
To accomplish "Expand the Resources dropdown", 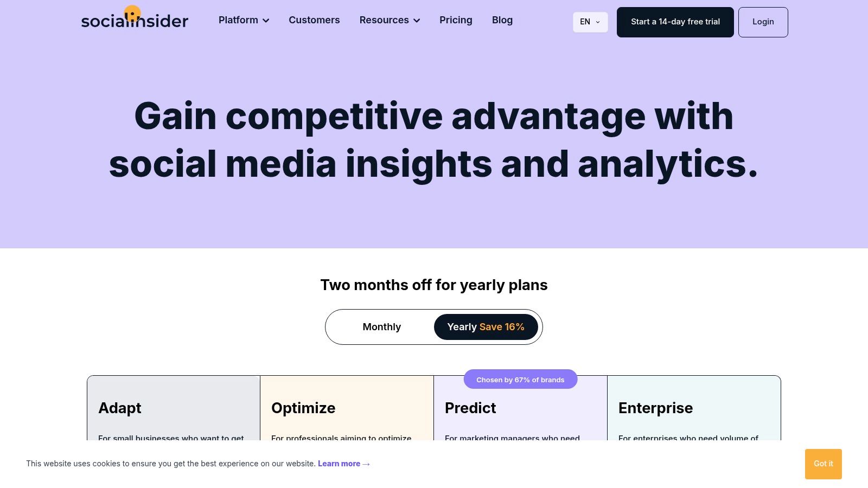I will tap(384, 20).
